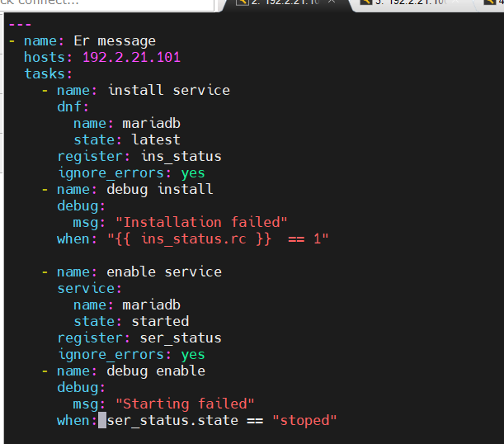Viewport: 504px width, 444px height.
Task: Click 'mariadb' under the service module
Action: tap(151, 305)
